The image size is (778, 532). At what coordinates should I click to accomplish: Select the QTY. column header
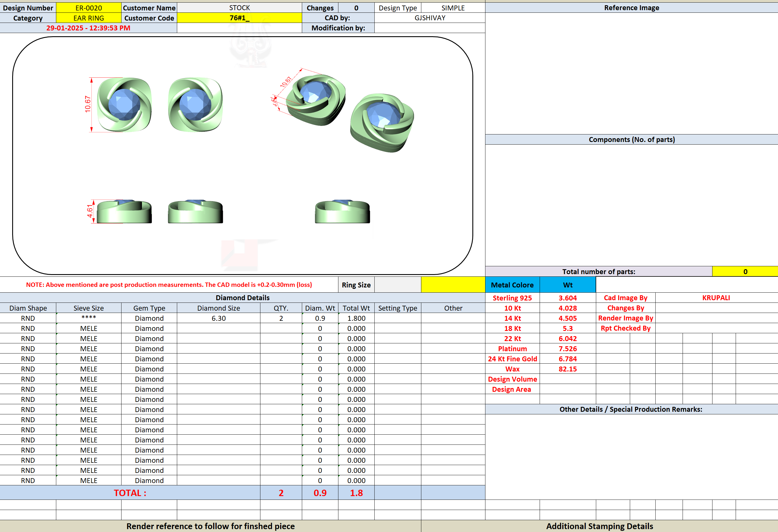point(281,308)
